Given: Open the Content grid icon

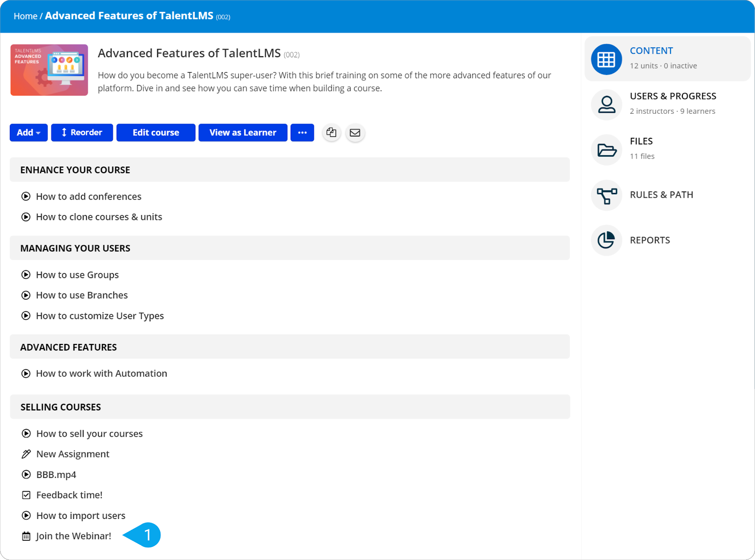Looking at the screenshot, I should coord(606,59).
